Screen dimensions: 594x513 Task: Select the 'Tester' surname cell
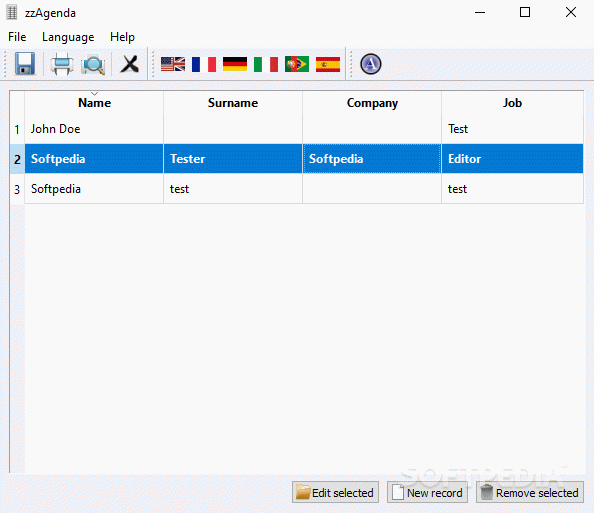(x=233, y=159)
